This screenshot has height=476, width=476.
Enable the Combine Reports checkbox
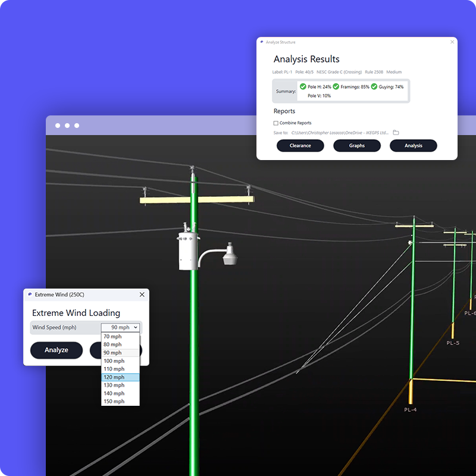(x=276, y=123)
